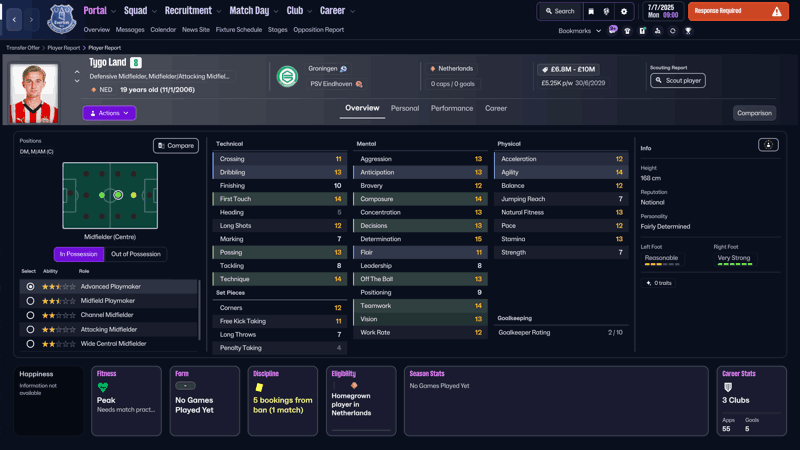Click the Everton club badge

point(62,19)
